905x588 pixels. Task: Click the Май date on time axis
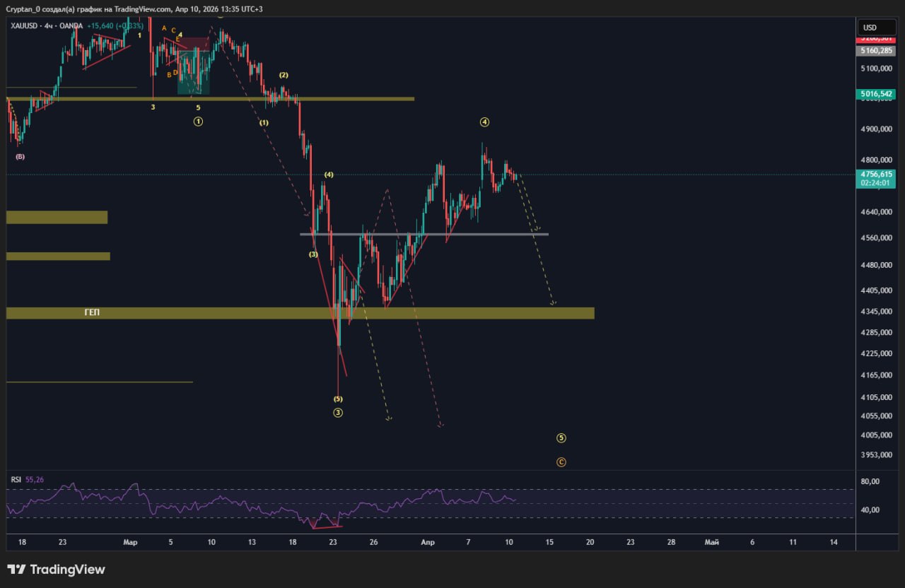pos(712,542)
